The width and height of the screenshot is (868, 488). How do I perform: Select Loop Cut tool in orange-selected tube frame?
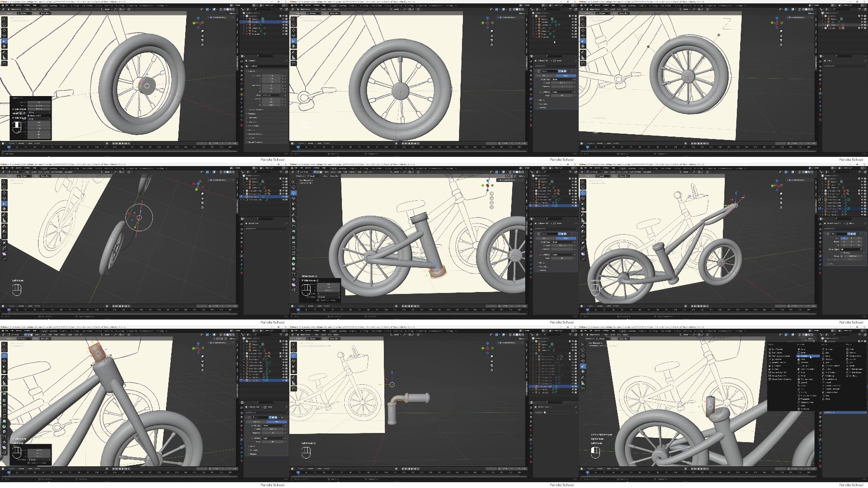click(294, 248)
